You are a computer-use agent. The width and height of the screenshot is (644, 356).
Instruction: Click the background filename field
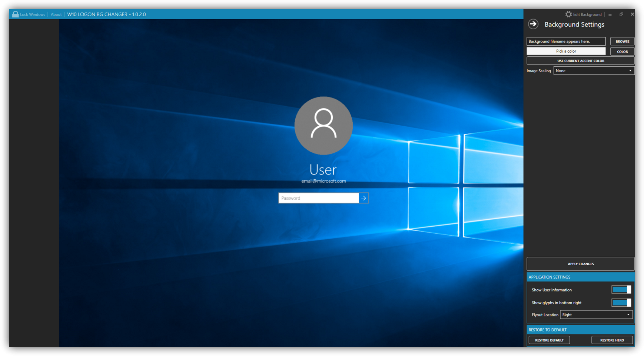coord(566,41)
